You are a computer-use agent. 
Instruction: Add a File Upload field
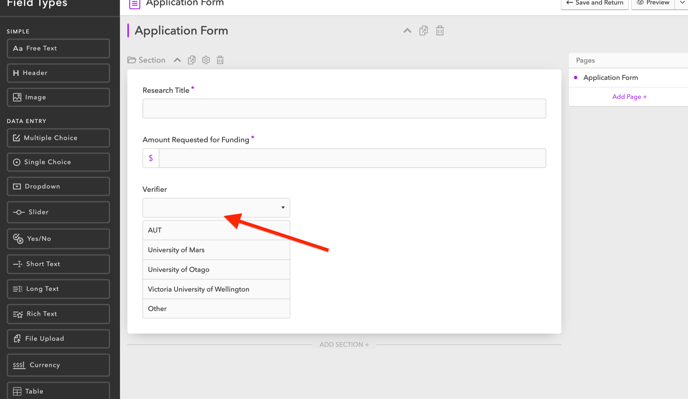58,339
